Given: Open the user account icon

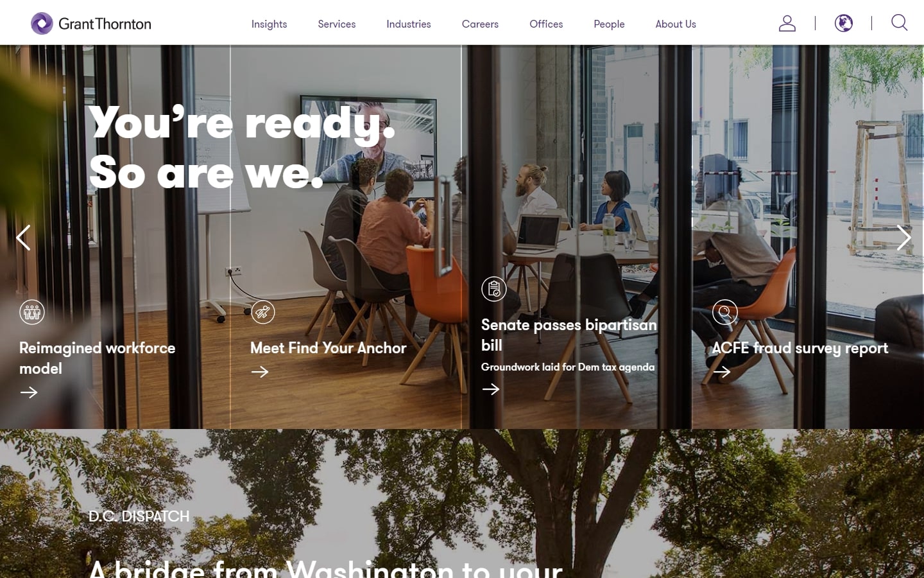Looking at the screenshot, I should click(787, 24).
